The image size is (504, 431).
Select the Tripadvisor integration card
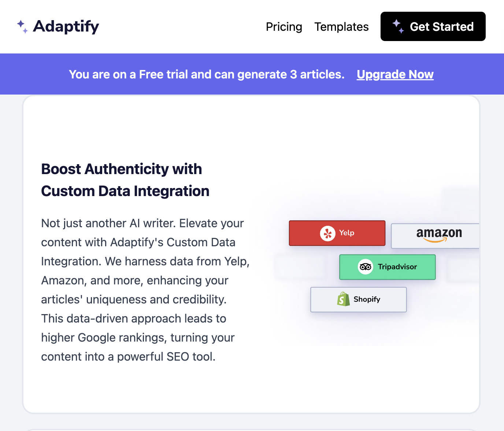point(387,267)
